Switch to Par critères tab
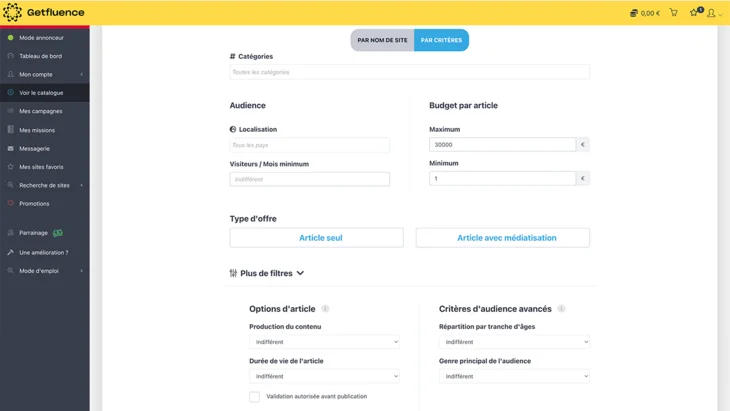730x411 pixels. pos(441,40)
